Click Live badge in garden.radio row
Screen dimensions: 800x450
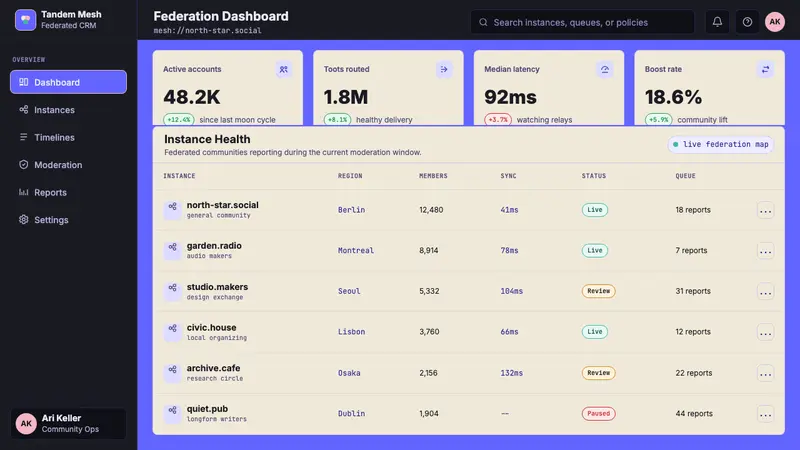[x=594, y=251]
